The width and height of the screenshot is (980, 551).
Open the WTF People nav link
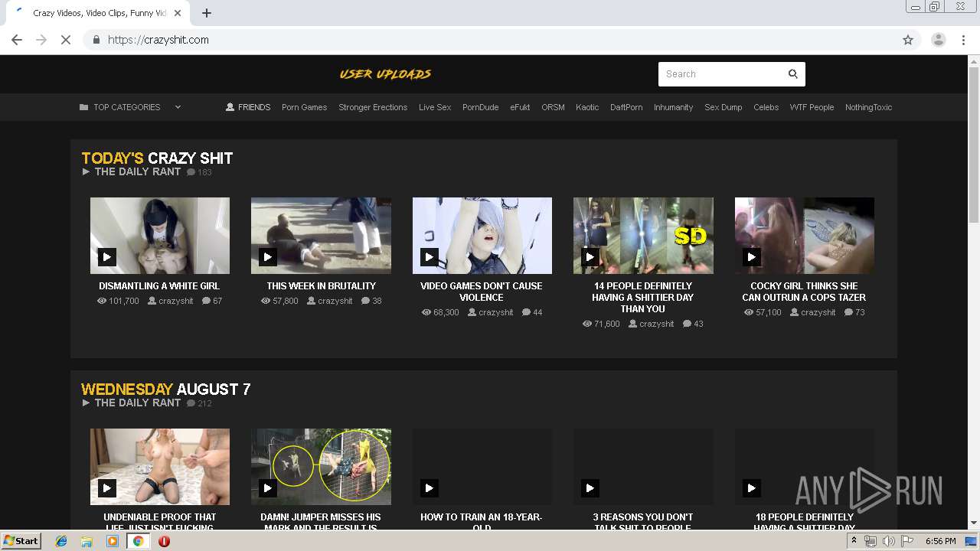click(x=812, y=107)
